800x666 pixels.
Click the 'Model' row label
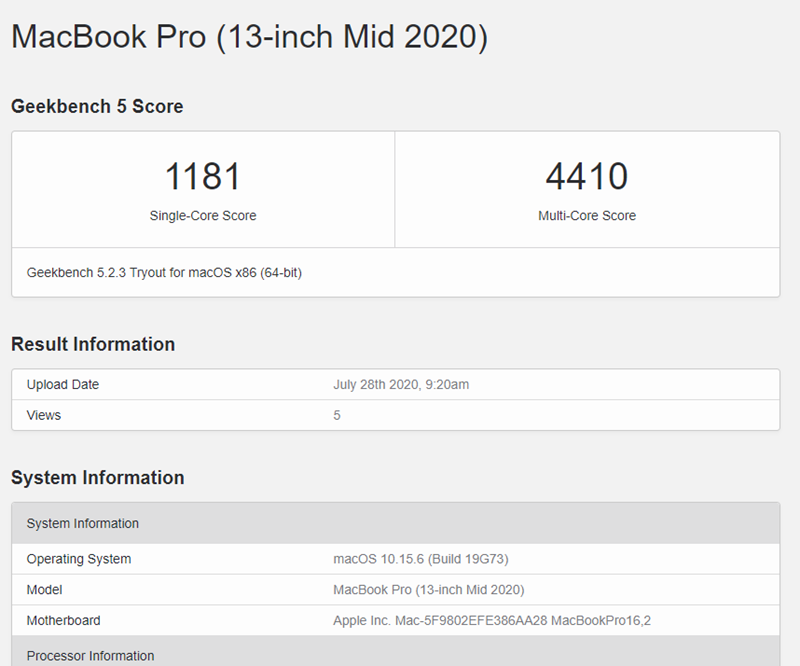point(44,589)
